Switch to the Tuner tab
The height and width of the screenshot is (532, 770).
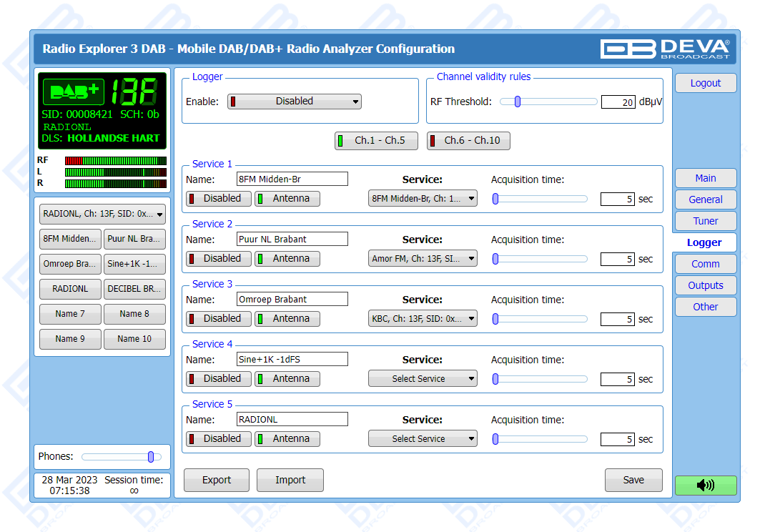coord(705,221)
